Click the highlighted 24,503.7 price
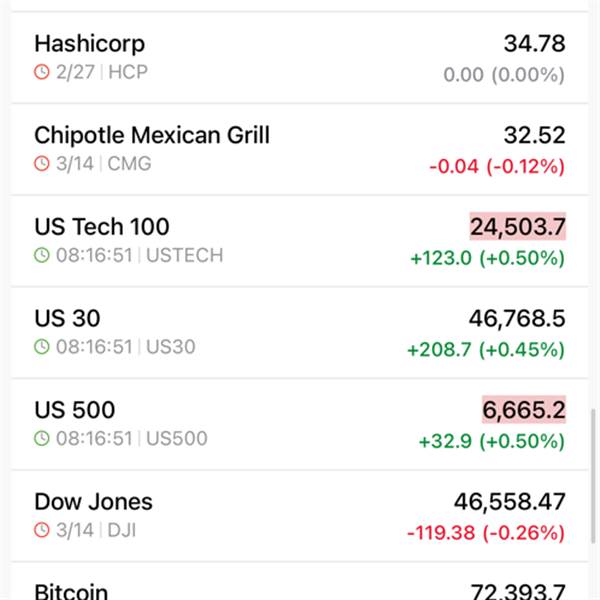This screenshot has width=600, height=600. (517, 227)
